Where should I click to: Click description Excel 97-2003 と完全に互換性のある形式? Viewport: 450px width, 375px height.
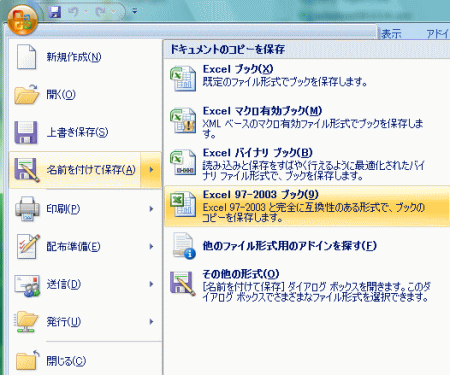(x=314, y=212)
